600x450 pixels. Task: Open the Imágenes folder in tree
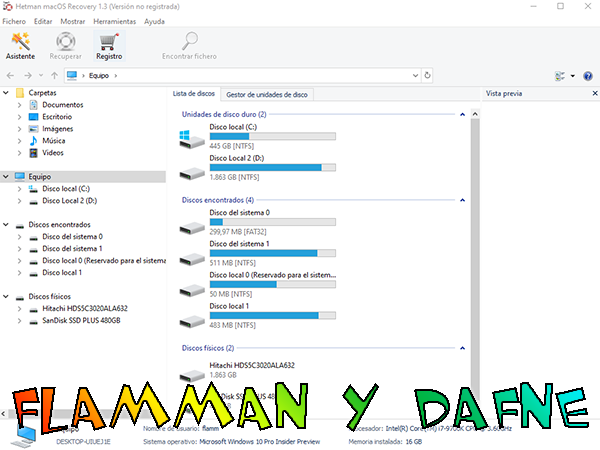coord(57,129)
